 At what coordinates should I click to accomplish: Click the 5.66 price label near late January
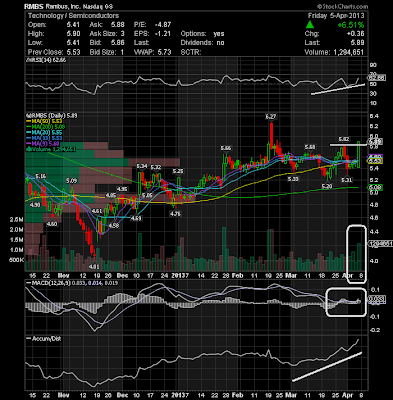[x=226, y=148]
